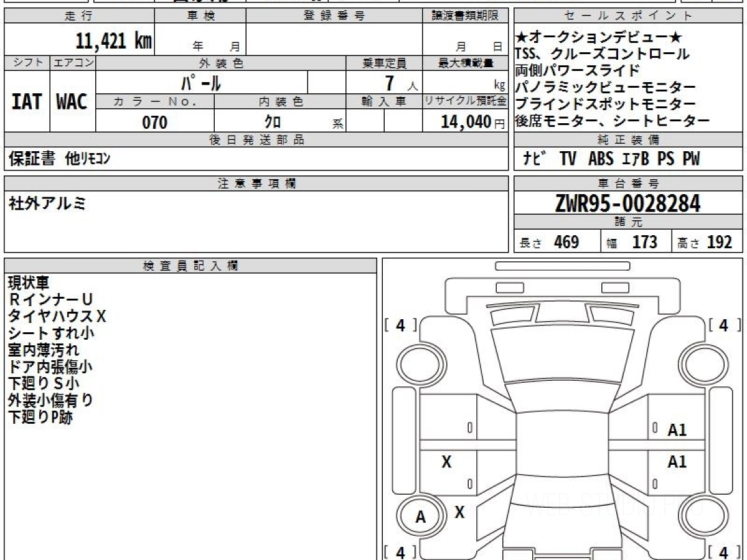
Task: Click the 外装小傷有り inspector note
Action: [50, 401]
